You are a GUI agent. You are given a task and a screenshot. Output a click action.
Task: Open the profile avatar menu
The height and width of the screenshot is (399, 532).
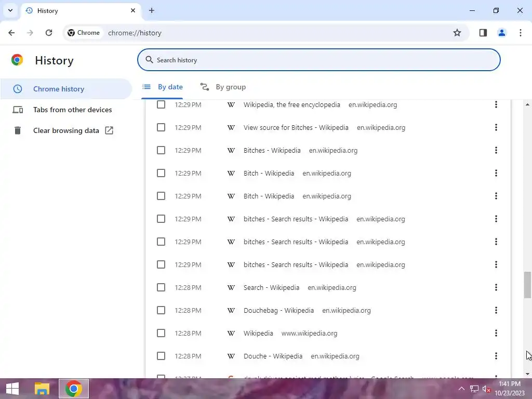(x=502, y=33)
